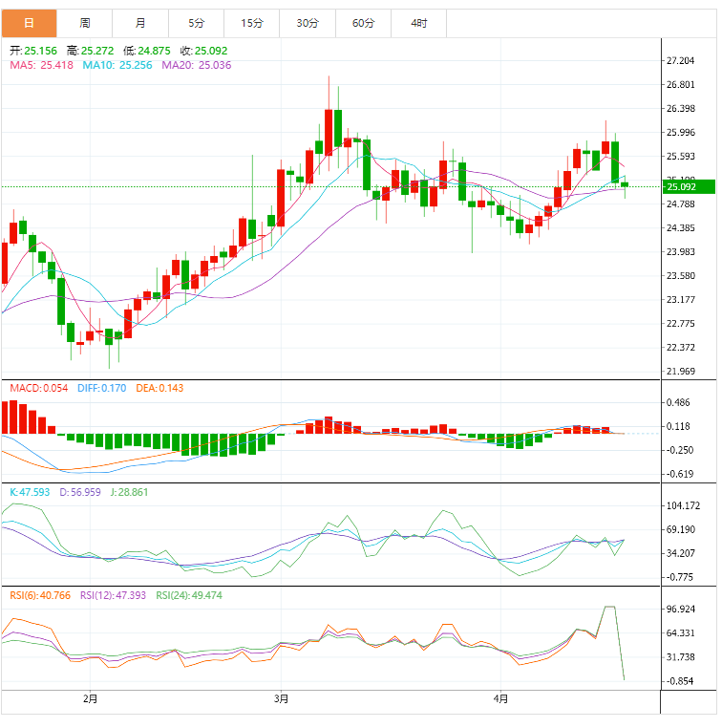Select the 日 daily chart tab
Screen dimensions: 722x728
point(29,23)
